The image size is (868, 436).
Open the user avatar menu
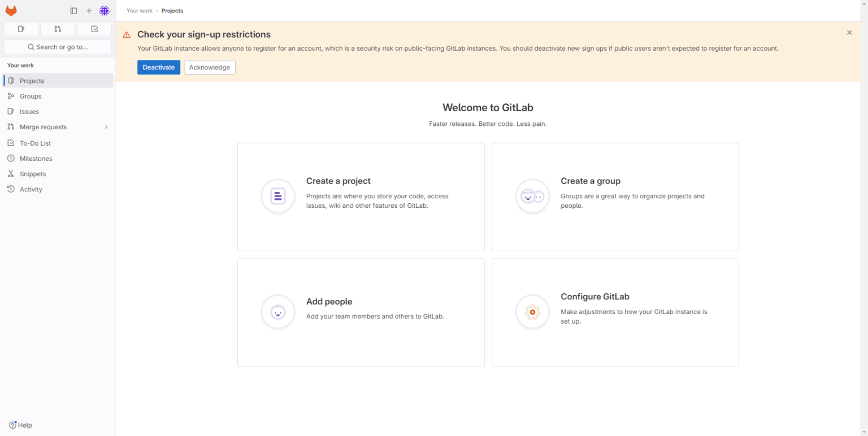coord(105,11)
